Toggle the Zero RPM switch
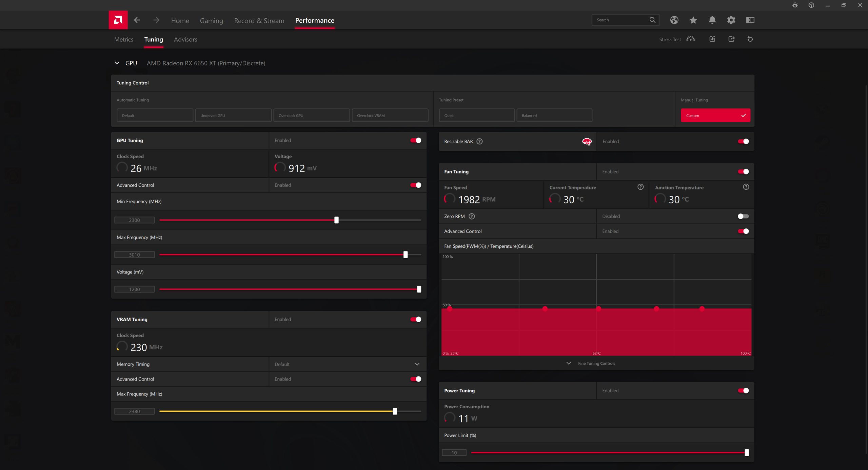Screen dimensions: 868x470 [x=743, y=216]
